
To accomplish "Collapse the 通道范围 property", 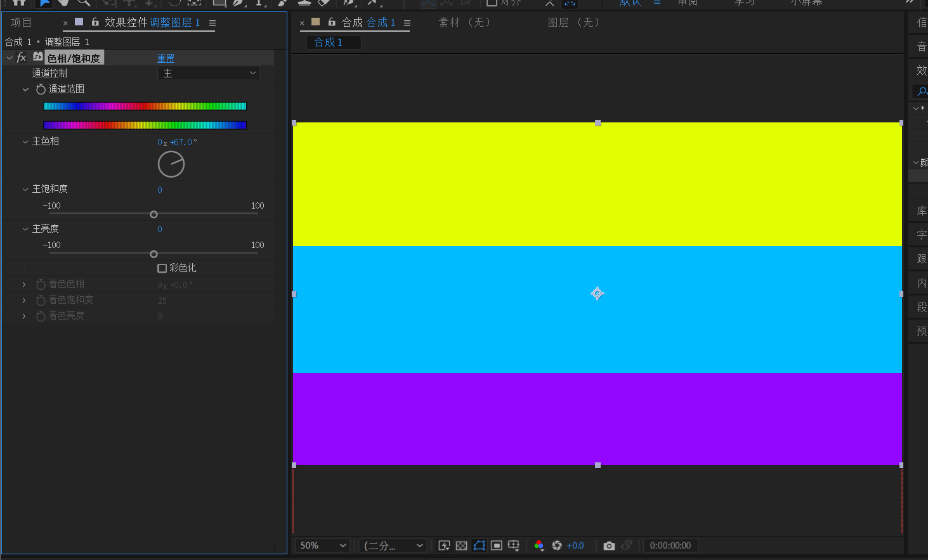I will tap(25, 89).
